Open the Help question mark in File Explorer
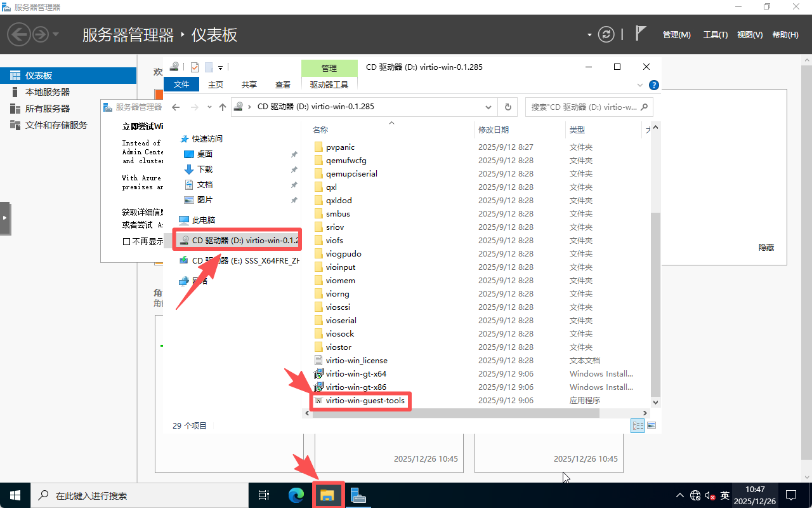 [x=654, y=84]
